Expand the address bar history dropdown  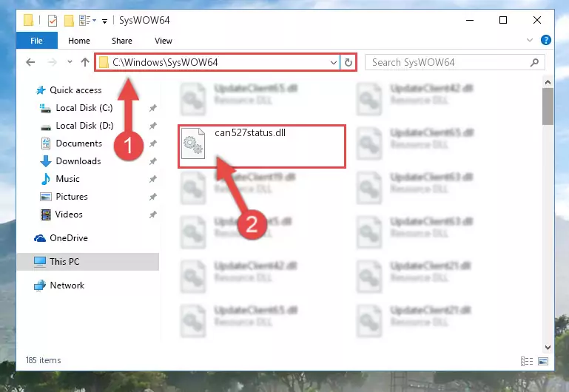(x=334, y=63)
